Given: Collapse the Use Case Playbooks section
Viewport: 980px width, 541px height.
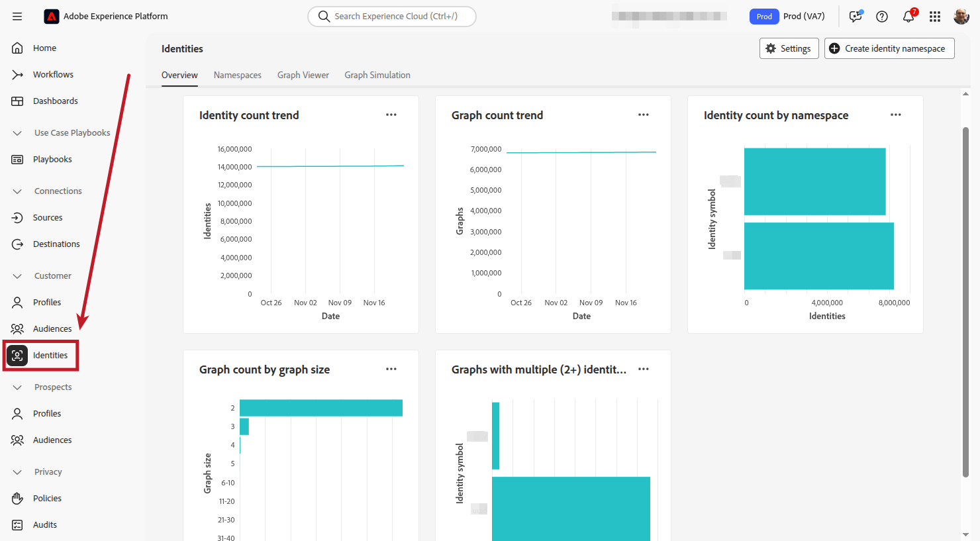Looking at the screenshot, I should pos(18,133).
